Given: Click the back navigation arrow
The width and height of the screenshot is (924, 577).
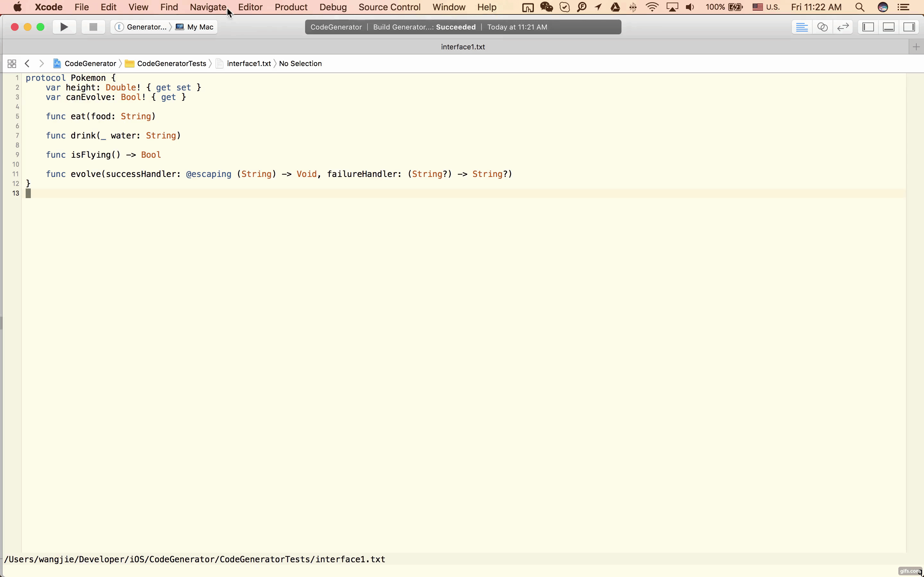Looking at the screenshot, I should [27, 63].
